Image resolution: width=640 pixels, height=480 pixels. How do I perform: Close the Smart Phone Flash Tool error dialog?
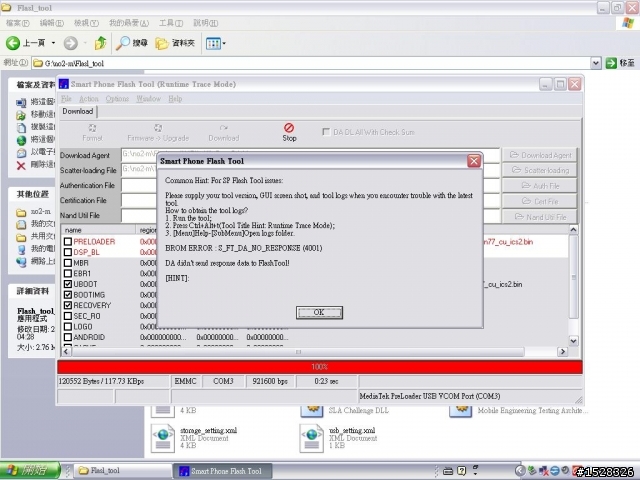473,161
